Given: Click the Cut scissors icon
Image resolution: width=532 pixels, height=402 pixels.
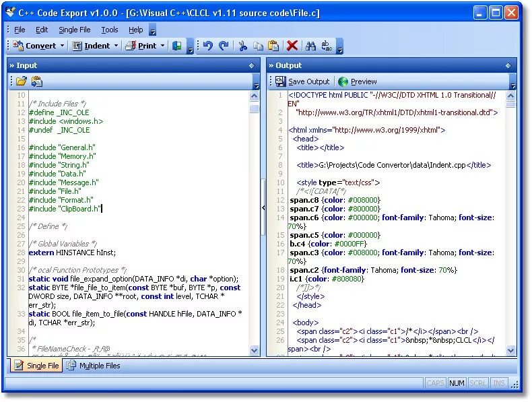Looking at the screenshot, I should (242, 46).
